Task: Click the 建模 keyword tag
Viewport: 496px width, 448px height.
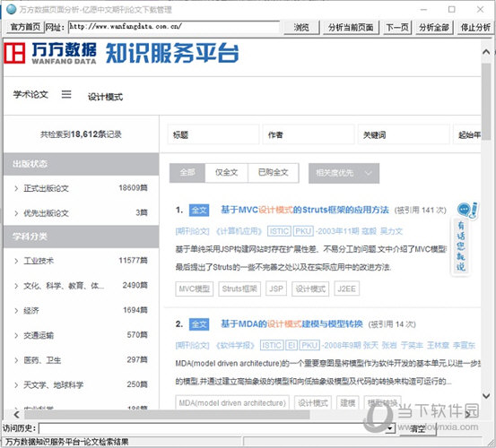Action: [x=348, y=403]
